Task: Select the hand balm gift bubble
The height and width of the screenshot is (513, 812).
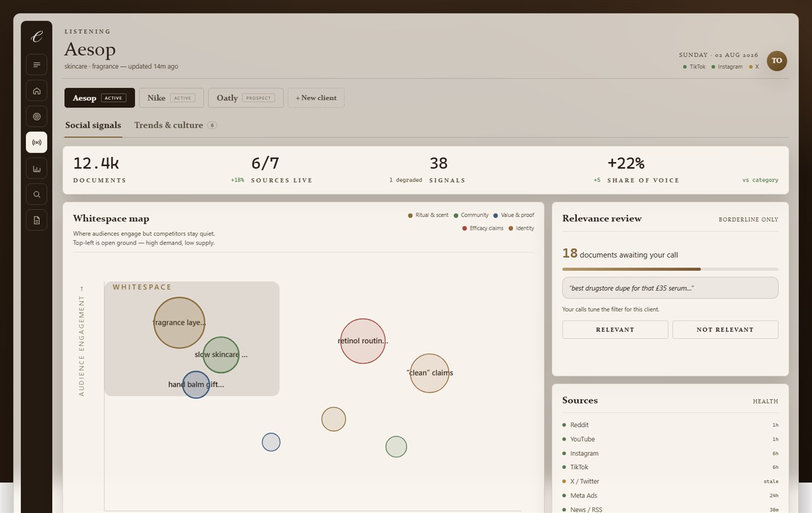Action: click(196, 385)
